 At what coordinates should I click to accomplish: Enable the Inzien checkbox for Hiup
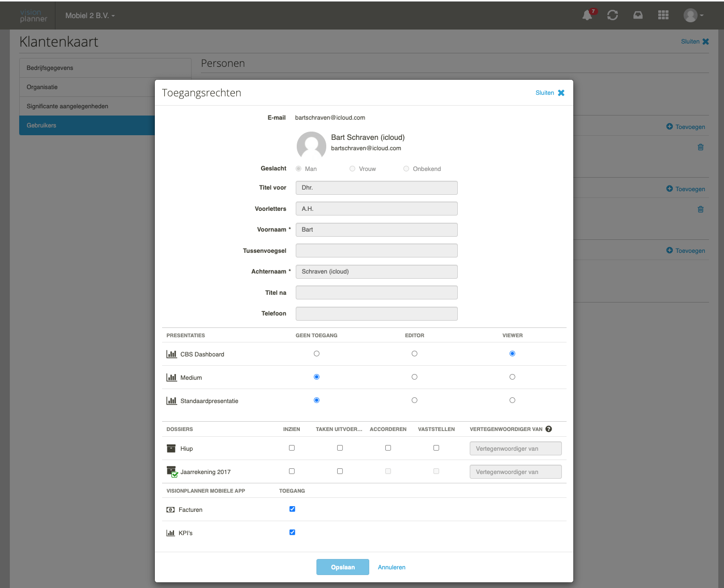point(292,448)
